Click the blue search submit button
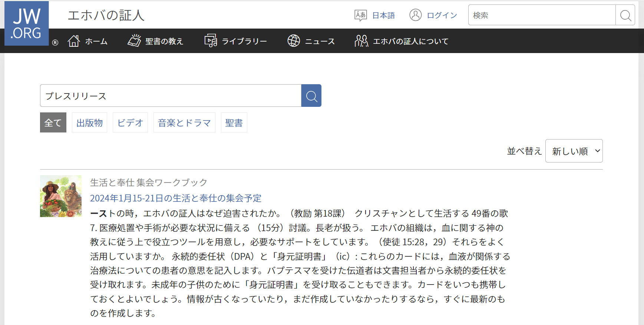Image resolution: width=644 pixels, height=325 pixels. (311, 96)
